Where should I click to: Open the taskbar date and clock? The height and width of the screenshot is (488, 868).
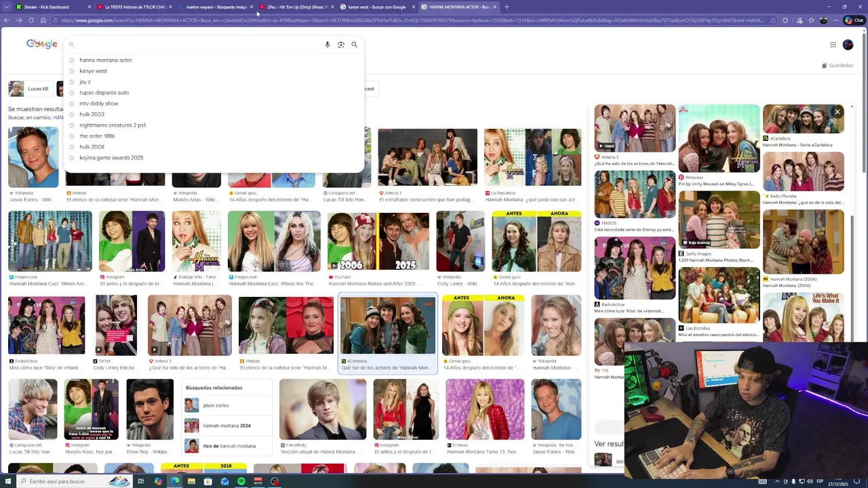tap(837, 482)
